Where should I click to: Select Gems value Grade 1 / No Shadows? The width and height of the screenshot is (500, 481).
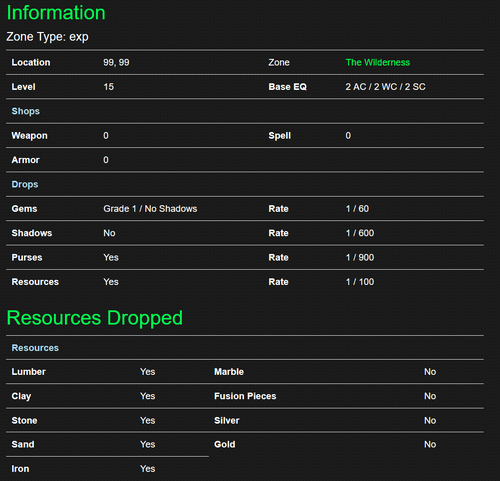coord(150,209)
